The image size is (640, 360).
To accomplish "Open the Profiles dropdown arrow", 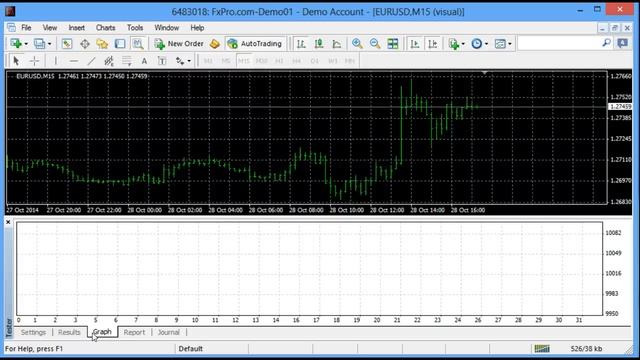I will click(50, 44).
